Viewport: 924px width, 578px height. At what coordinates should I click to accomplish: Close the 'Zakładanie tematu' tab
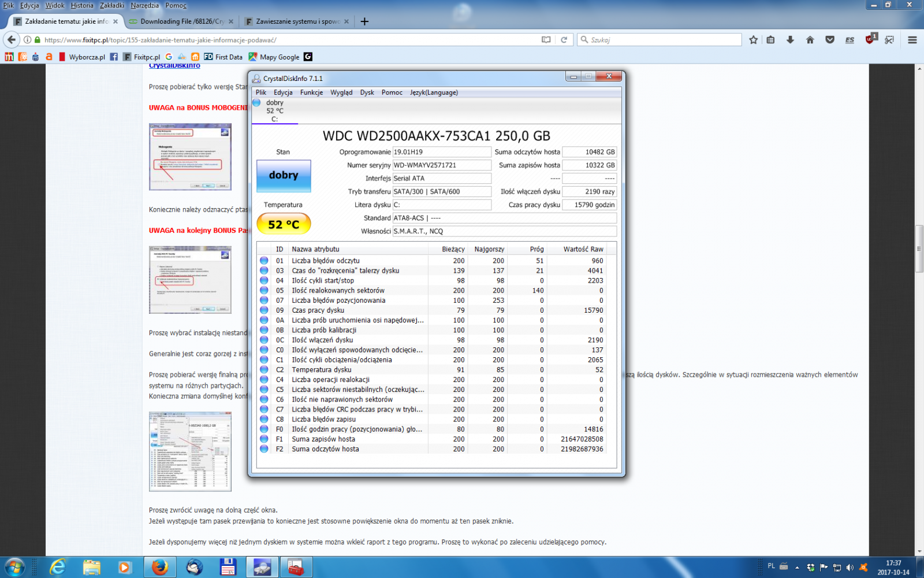point(115,21)
